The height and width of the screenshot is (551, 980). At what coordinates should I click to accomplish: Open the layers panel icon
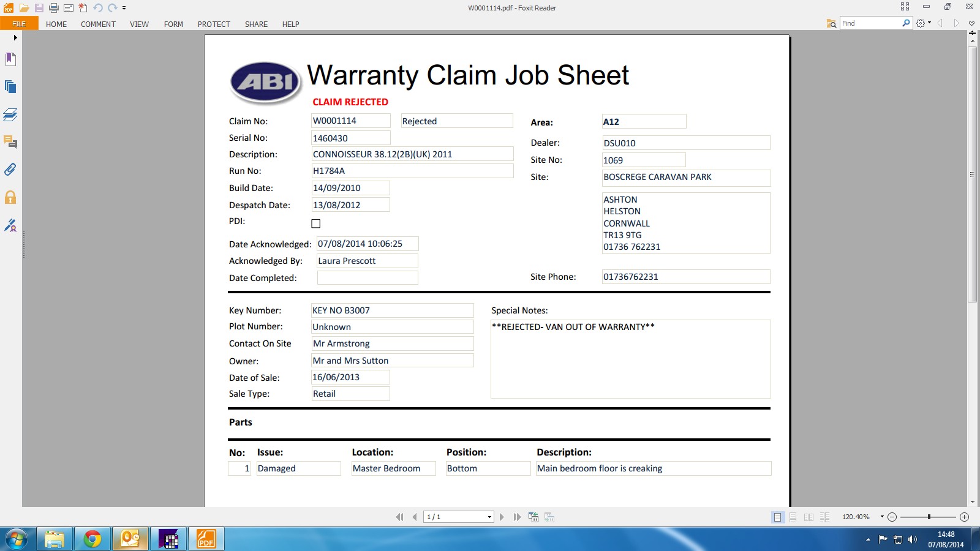click(10, 114)
